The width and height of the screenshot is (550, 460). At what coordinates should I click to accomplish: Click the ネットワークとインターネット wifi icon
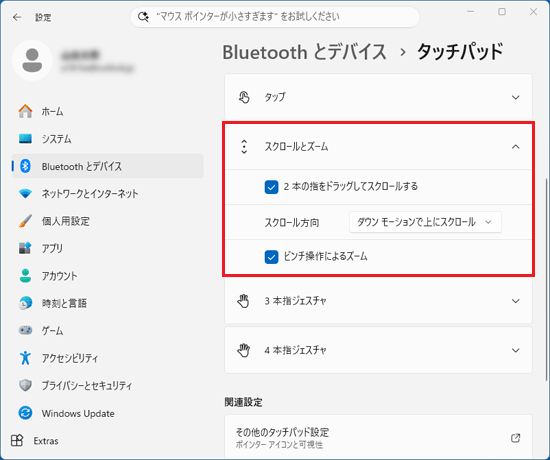pyautogui.click(x=25, y=193)
